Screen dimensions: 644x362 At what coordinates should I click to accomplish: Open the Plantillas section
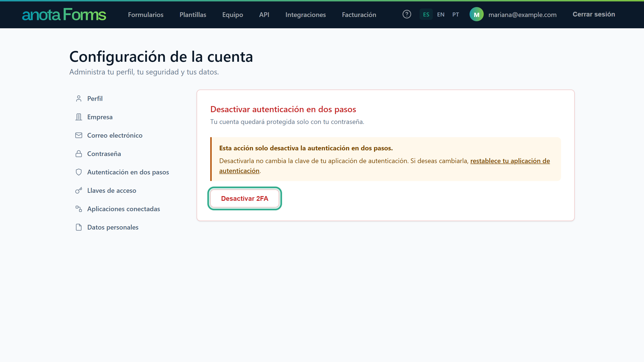[x=193, y=15]
